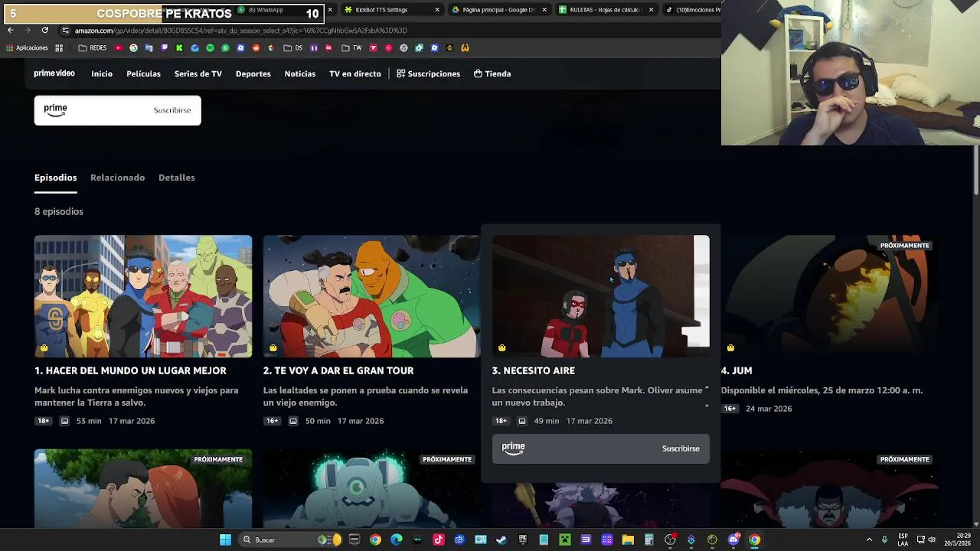Open the Deportes section
The height and width of the screenshot is (551, 980).
pyautogui.click(x=253, y=73)
